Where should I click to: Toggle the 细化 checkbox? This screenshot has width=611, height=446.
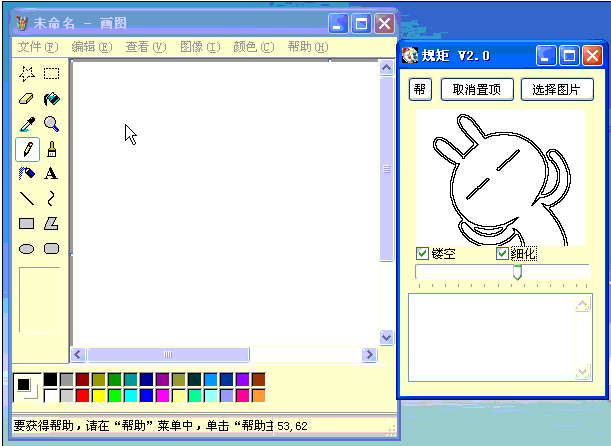502,254
